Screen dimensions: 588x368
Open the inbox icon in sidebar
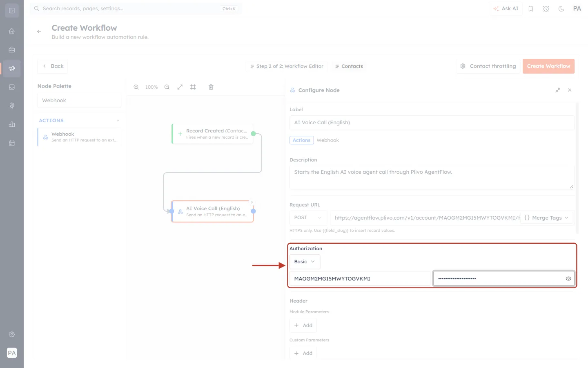[12, 87]
